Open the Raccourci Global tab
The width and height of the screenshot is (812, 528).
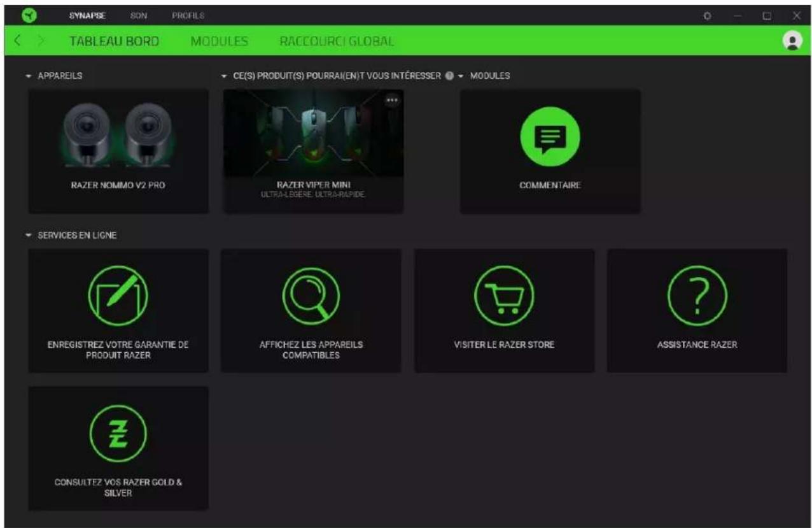(337, 41)
